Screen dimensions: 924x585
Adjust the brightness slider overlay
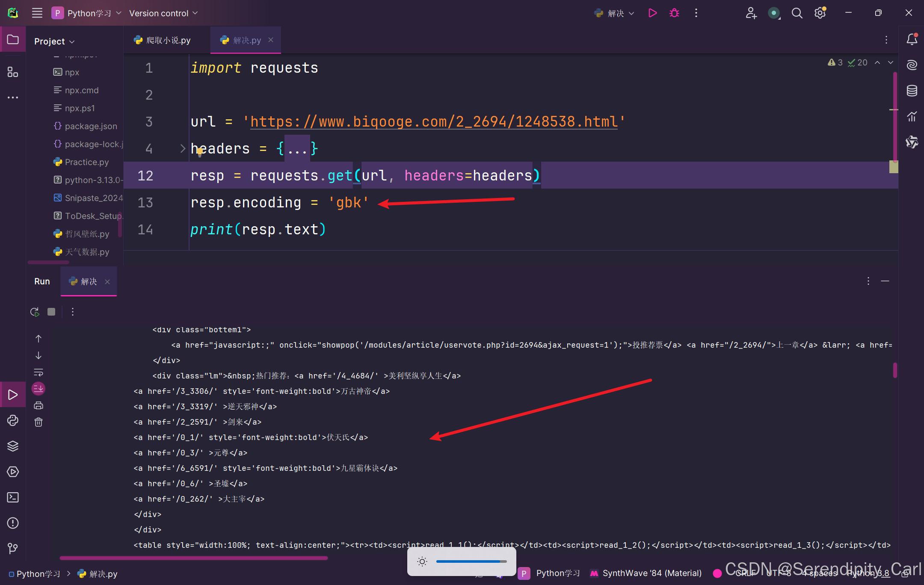click(x=471, y=561)
